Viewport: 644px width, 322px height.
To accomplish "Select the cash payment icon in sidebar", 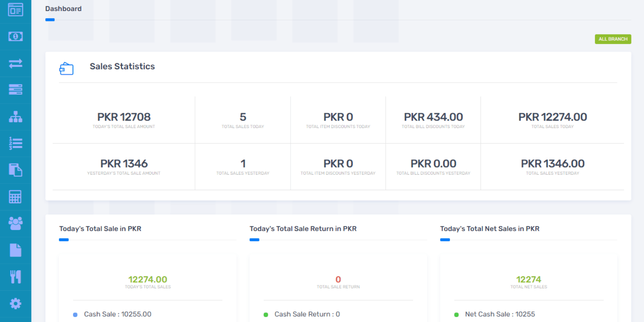I will [16, 37].
